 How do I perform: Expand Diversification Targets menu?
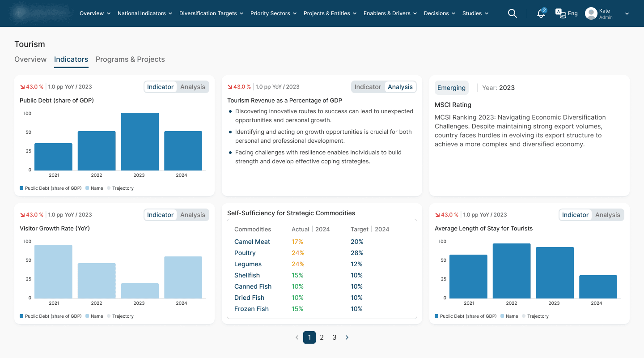coord(212,13)
